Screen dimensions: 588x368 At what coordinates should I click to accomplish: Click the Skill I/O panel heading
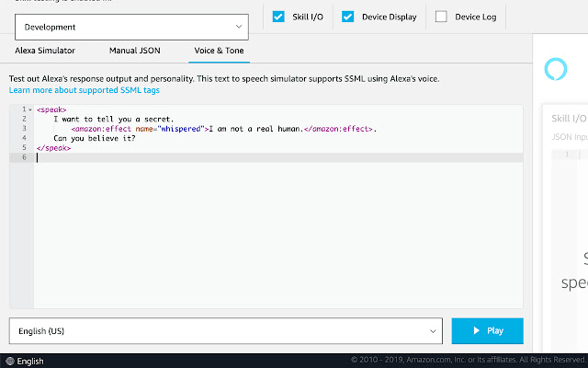(569, 119)
